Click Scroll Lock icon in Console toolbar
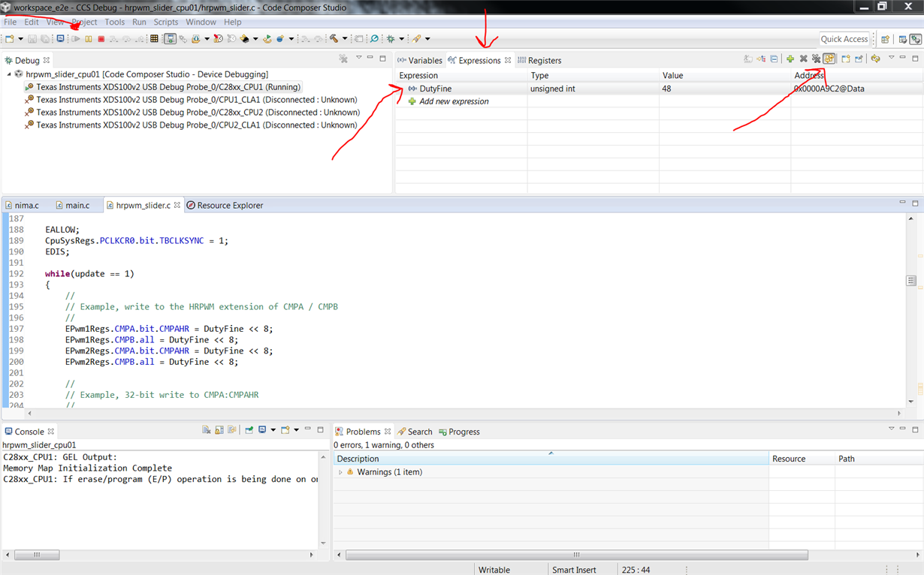The image size is (924, 575). click(219, 430)
